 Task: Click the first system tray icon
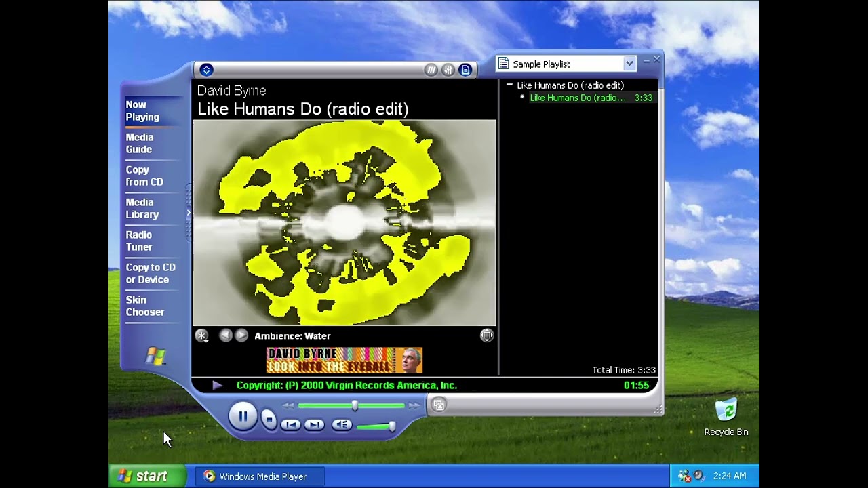[684, 476]
